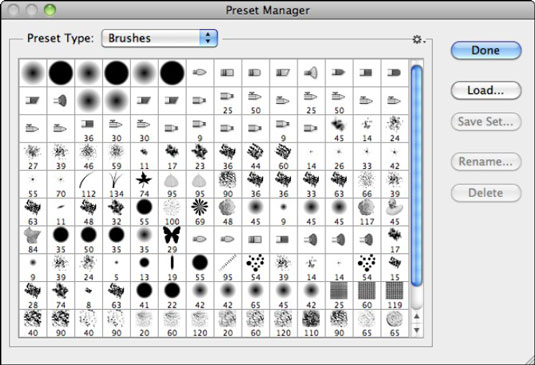The image size is (535, 365).
Task: Click the Save Set... button
Action: pyautogui.click(x=486, y=122)
